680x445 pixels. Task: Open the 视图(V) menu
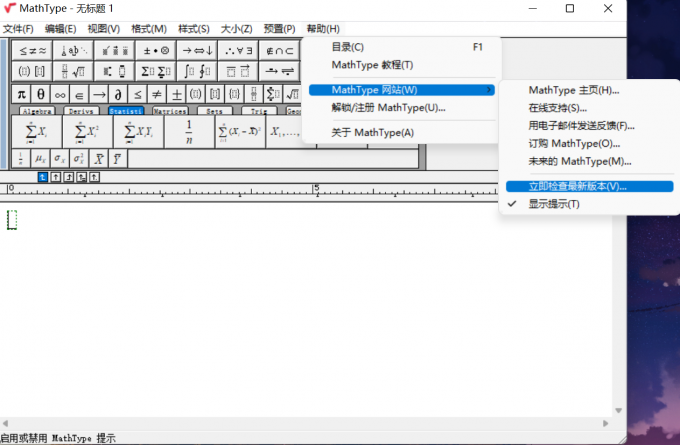(104, 29)
